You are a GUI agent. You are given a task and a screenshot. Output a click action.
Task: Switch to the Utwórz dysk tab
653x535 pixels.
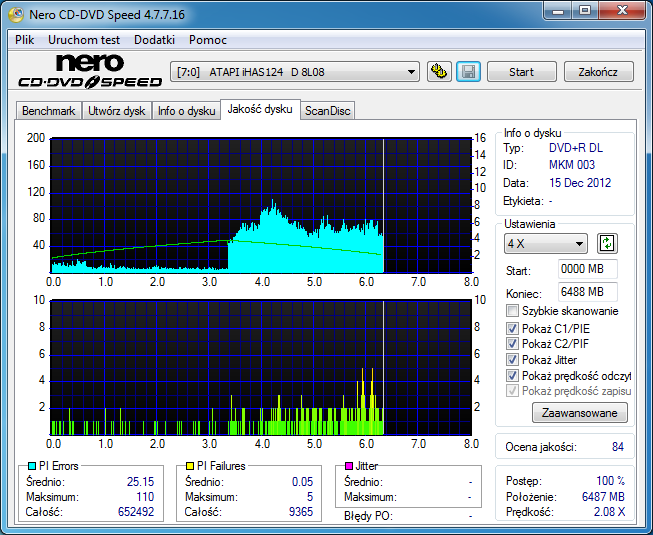click(x=117, y=111)
